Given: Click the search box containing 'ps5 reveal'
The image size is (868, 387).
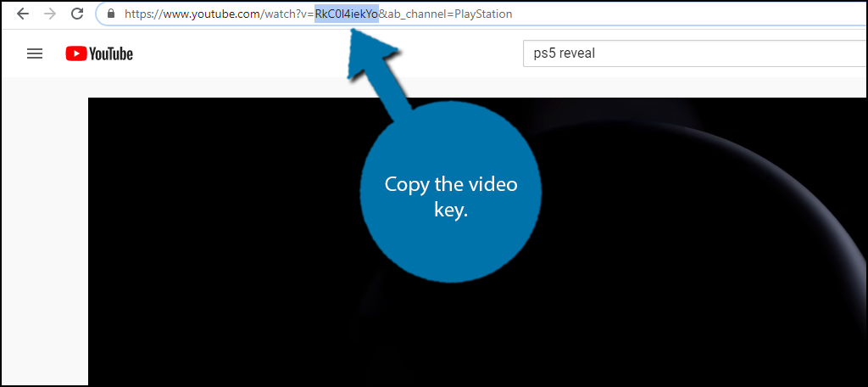Looking at the screenshot, I should pos(695,53).
